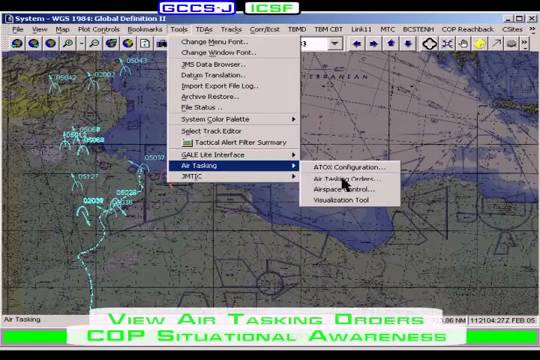
Task: Open the BCSTENH menu
Action: point(418,30)
